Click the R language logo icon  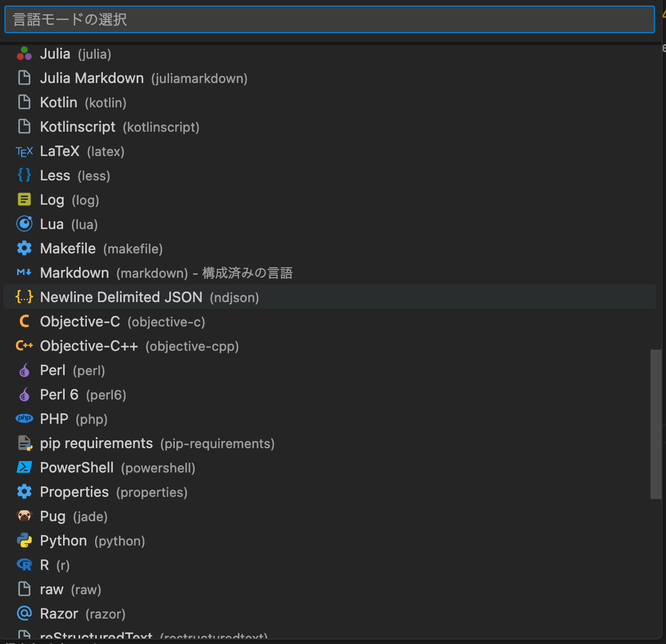pos(24,565)
